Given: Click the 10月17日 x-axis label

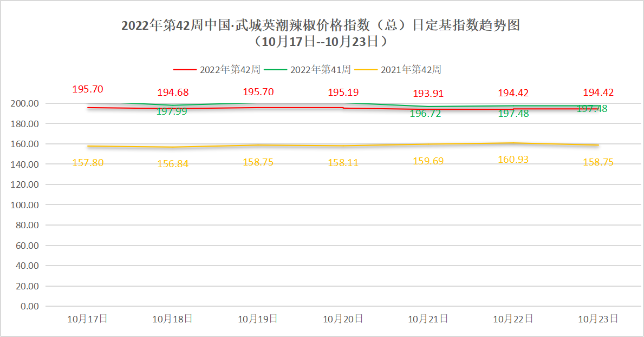Looking at the screenshot, I should point(87,319).
